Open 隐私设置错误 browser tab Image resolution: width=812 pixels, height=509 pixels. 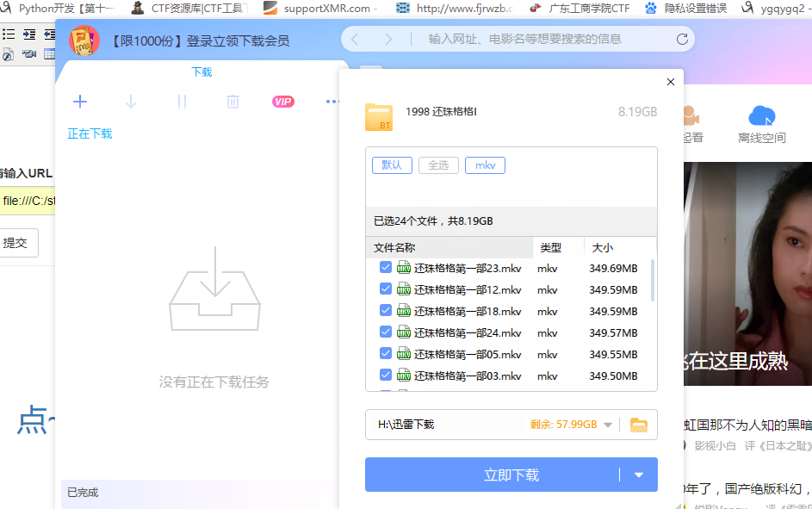coord(686,9)
